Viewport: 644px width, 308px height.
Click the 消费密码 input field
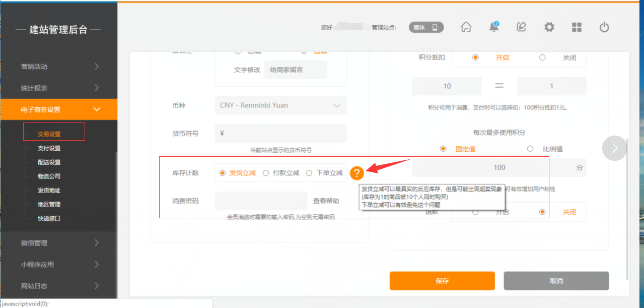coord(261,201)
